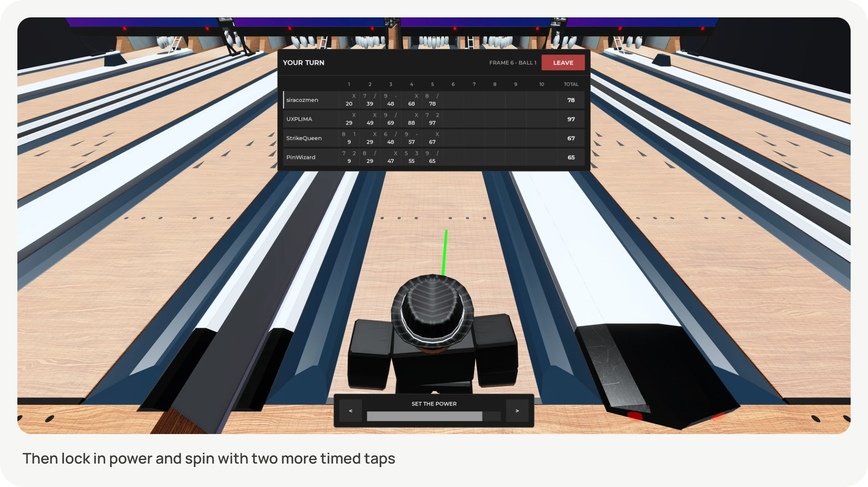Click the TOTAL column header
868x487 pixels.
[x=571, y=84]
